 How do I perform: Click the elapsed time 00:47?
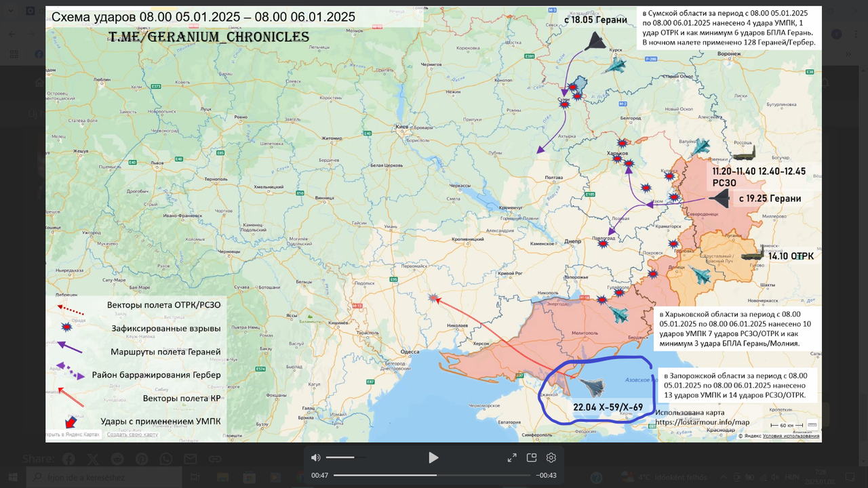319,475
